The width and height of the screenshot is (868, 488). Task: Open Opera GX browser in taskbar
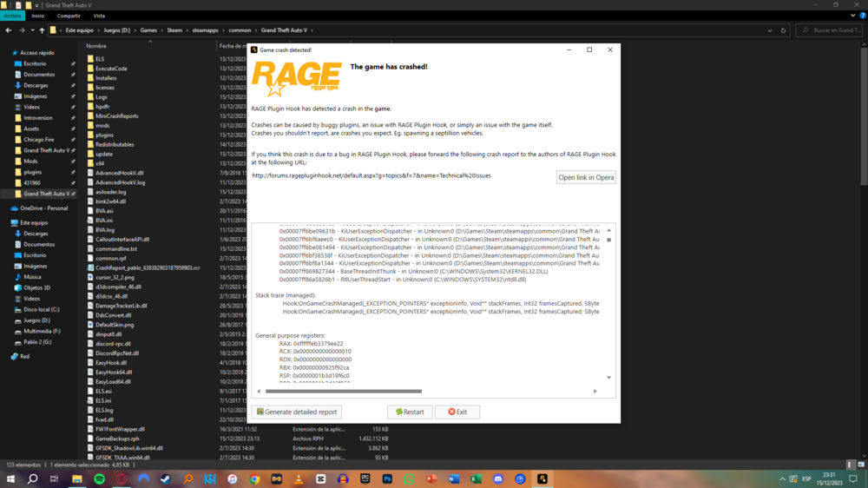pos(122,478)
